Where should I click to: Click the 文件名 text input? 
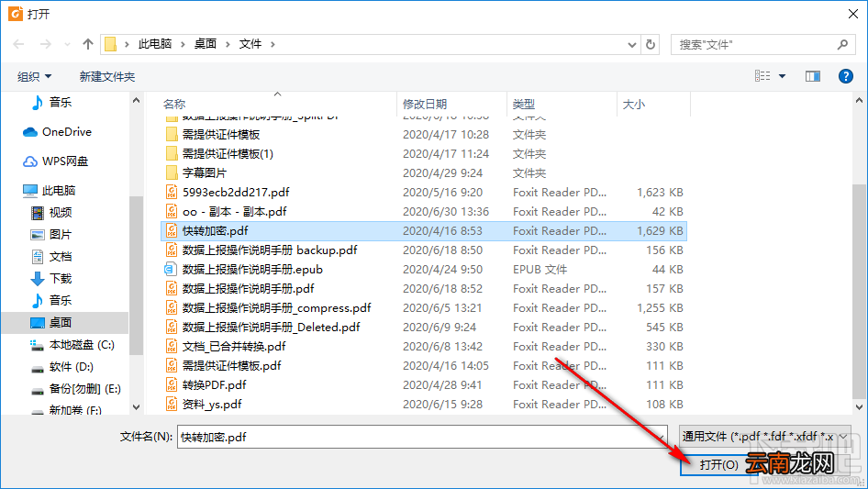click(x=422, y=437)
